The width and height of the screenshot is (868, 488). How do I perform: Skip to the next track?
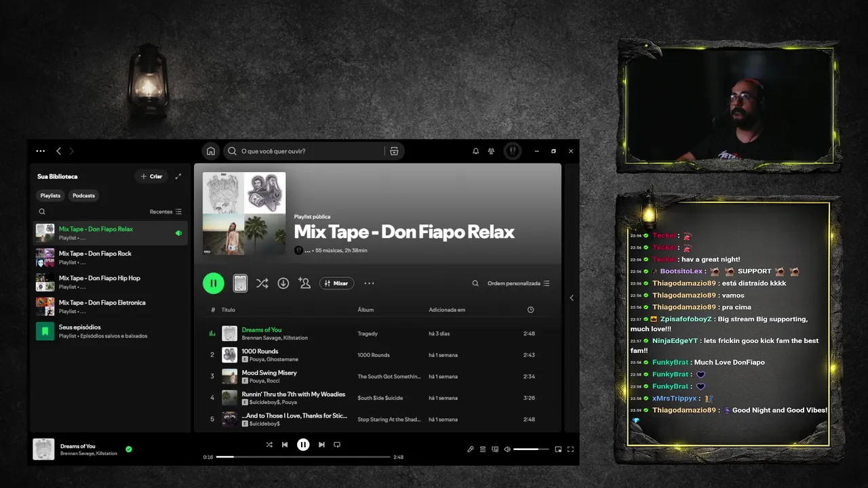(x=321, y=445)
